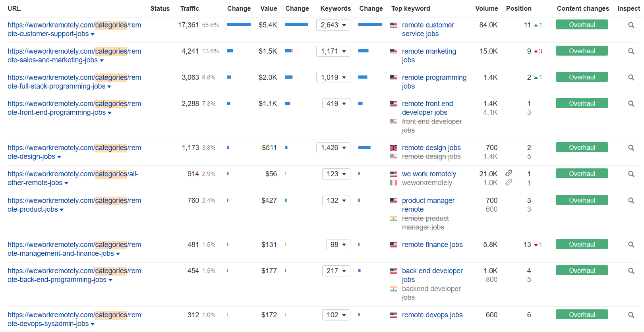Sort by Status column header

[160, 8]
